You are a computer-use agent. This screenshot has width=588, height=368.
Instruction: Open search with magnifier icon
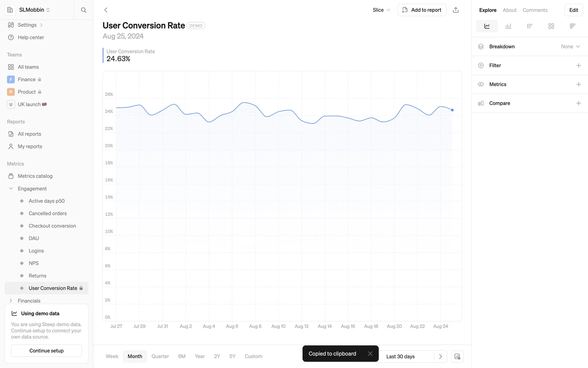83,10
